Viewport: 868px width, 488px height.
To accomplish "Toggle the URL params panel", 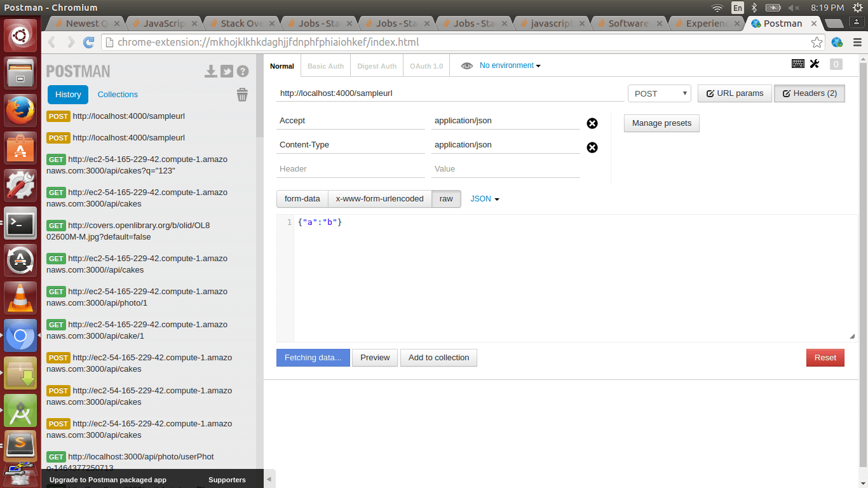I will 735,93.
